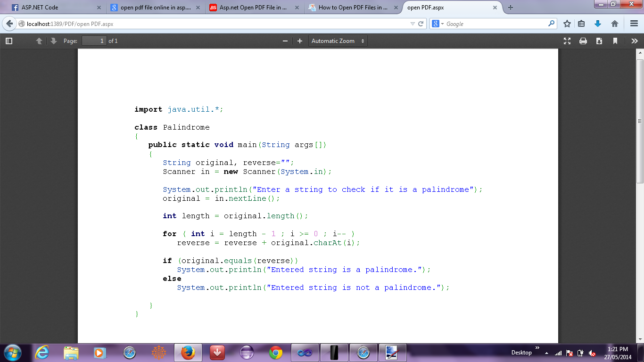This screenshot has height=362, width=644.
Task: Go to the next page
Action: [53, 41]
